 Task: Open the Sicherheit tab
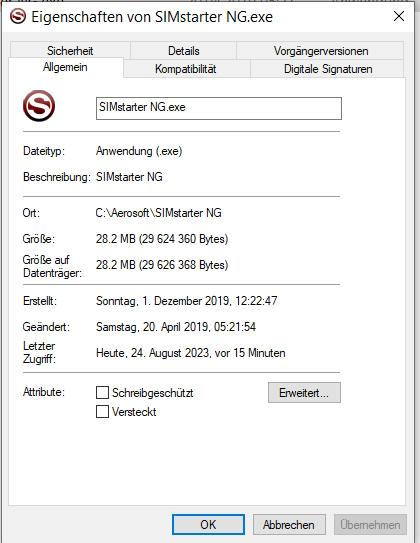70,51
